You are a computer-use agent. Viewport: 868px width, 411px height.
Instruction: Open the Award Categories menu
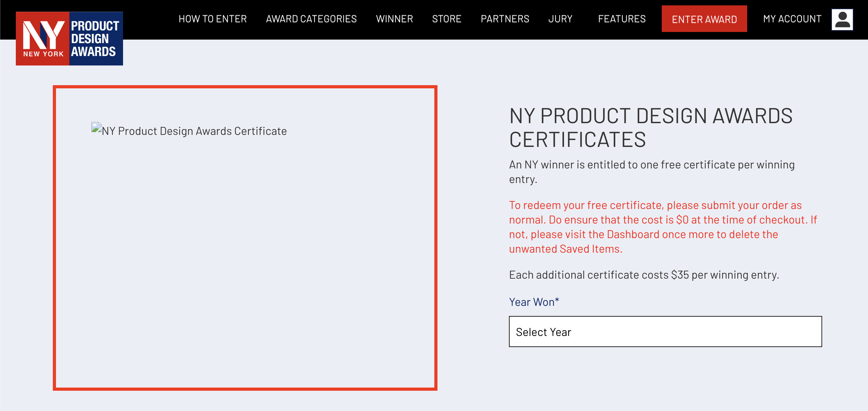[x=311, y=19]
